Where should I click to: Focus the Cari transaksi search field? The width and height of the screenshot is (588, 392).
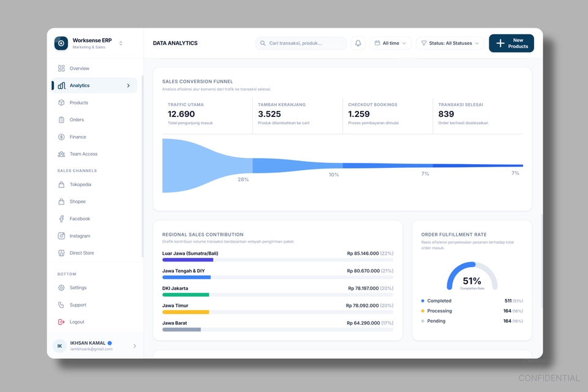click(x=301, y=43)
